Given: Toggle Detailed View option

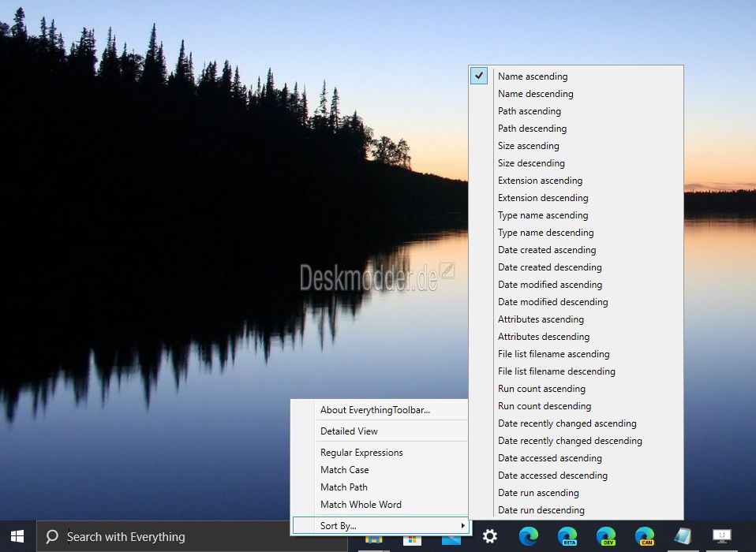Looking at the screenshot, I should point(380,431).
